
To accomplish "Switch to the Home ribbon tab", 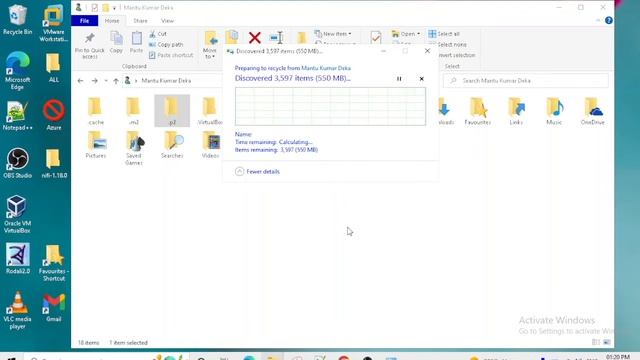I will tap(112, 20).
